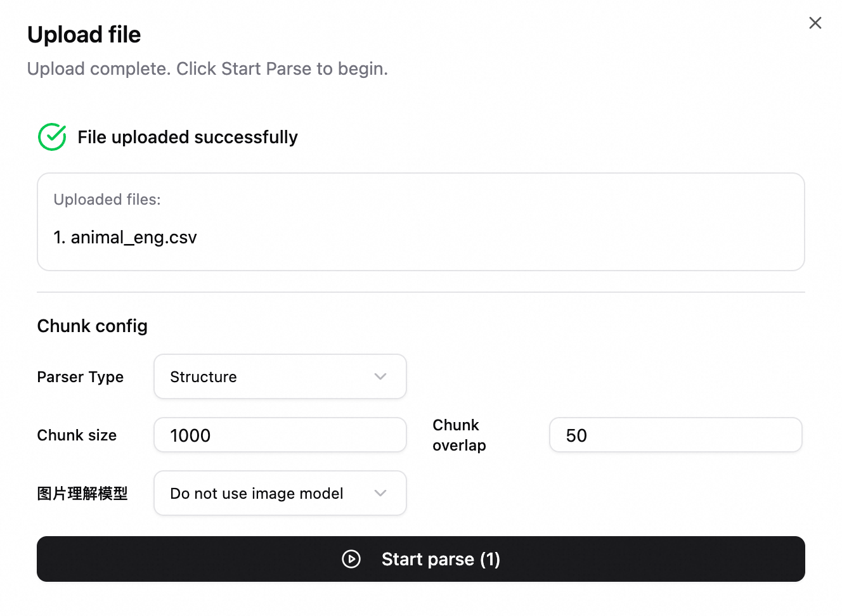Viewport: 842px width, 616px height.
Task: Click the chevron beside Structure
Action: pyautogui.click(x=380, y=376)
